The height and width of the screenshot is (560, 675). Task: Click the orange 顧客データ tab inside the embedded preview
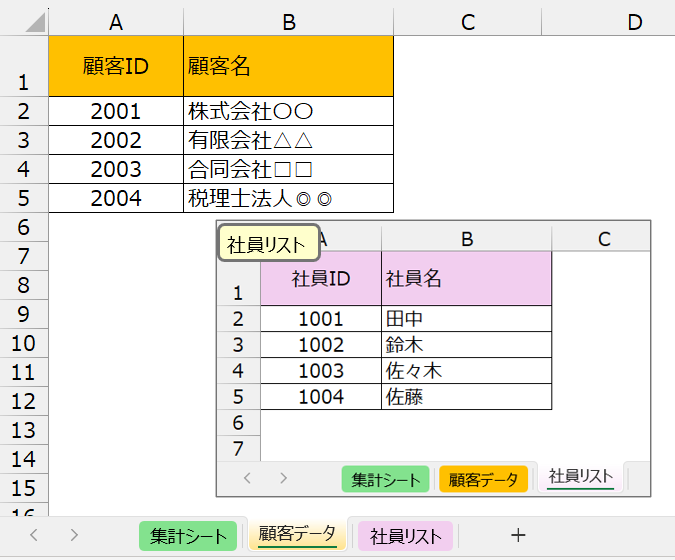483,479
